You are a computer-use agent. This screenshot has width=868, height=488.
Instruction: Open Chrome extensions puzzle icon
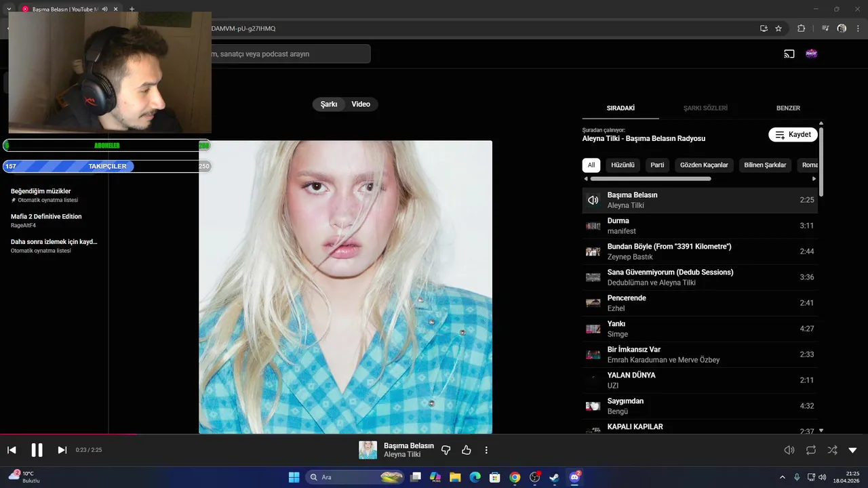[802, 28]
